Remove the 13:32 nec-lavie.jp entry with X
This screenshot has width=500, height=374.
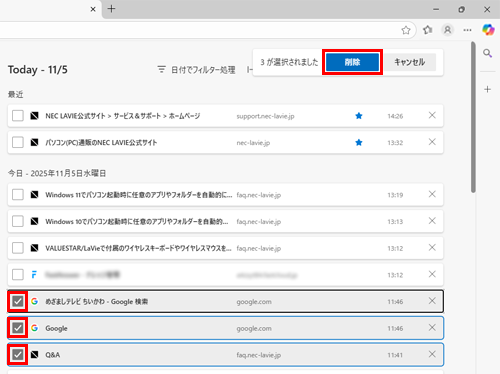(432, 142)
